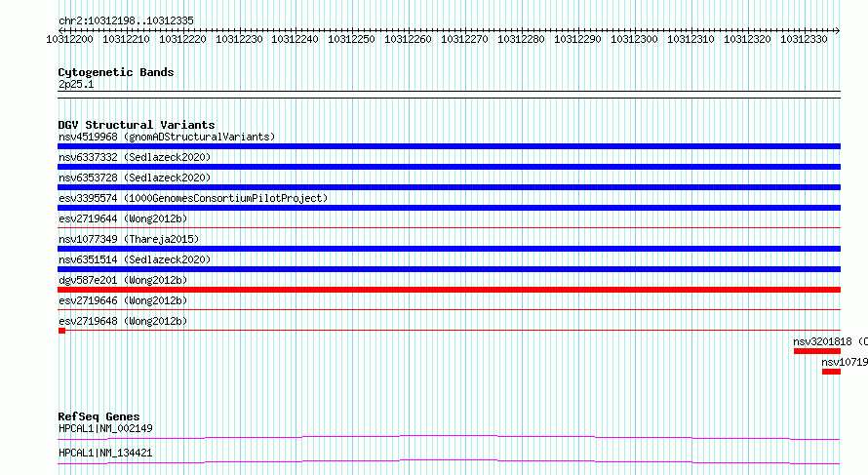Click the blue bar for nsv4519968
Image resolution: width=868 pixels, height=475 pixels.
point(449,146)
